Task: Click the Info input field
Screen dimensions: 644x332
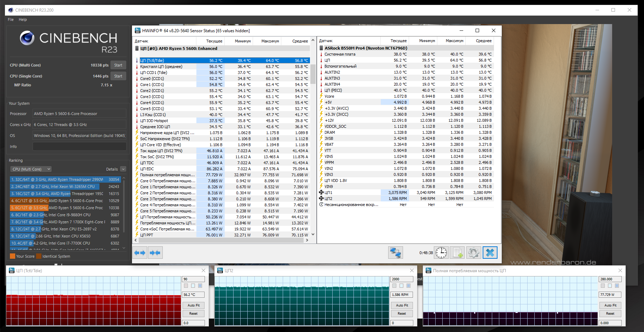Action: point(79,147)
